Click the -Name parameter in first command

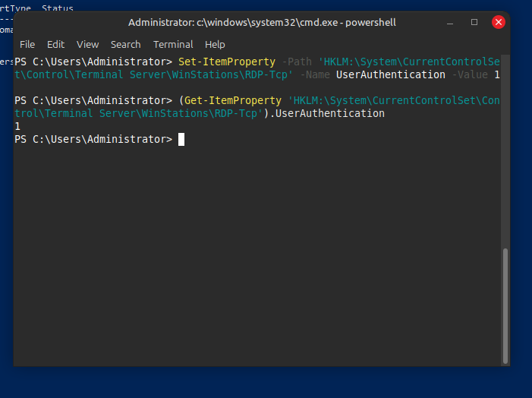tap(317, 74)
